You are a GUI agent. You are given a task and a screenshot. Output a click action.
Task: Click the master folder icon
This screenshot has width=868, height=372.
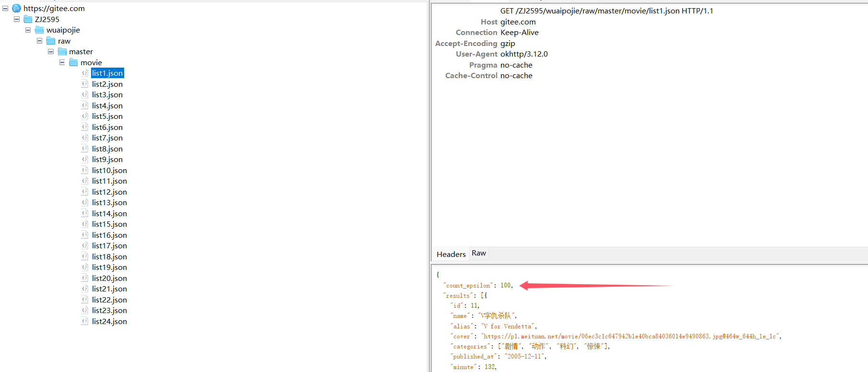coord(62,51)
